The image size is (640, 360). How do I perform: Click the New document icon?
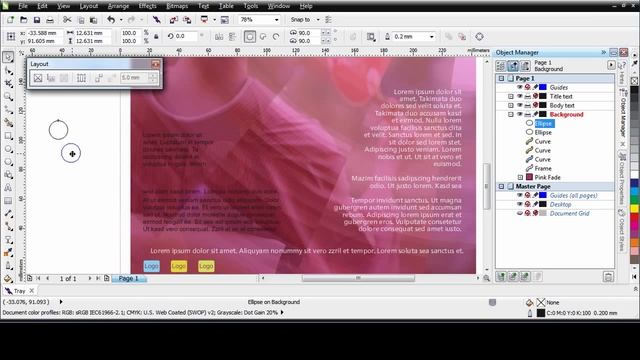pos(10,20)
